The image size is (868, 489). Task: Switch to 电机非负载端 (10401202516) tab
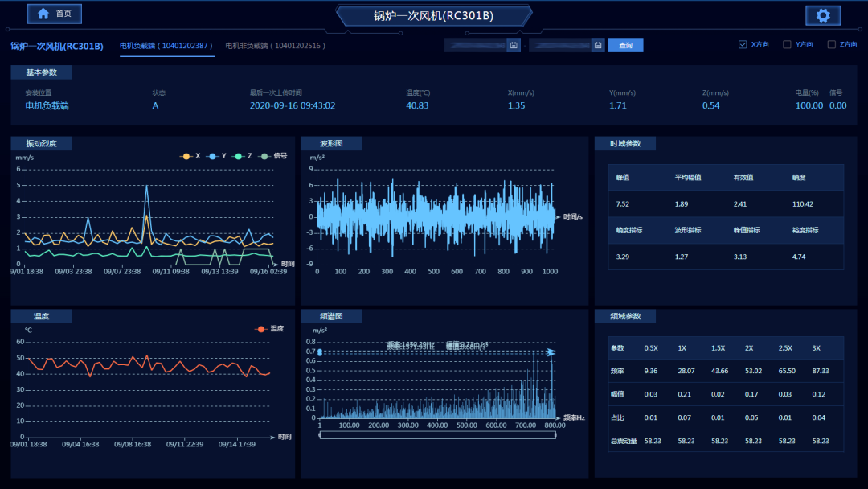coord(276,46)
